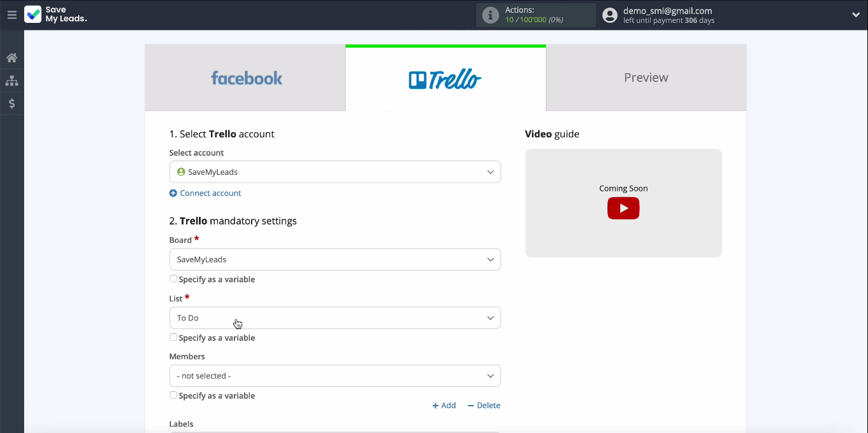Click the Save My Leads logo
Viewport: 868px width, 433px height.
[55, 15]
